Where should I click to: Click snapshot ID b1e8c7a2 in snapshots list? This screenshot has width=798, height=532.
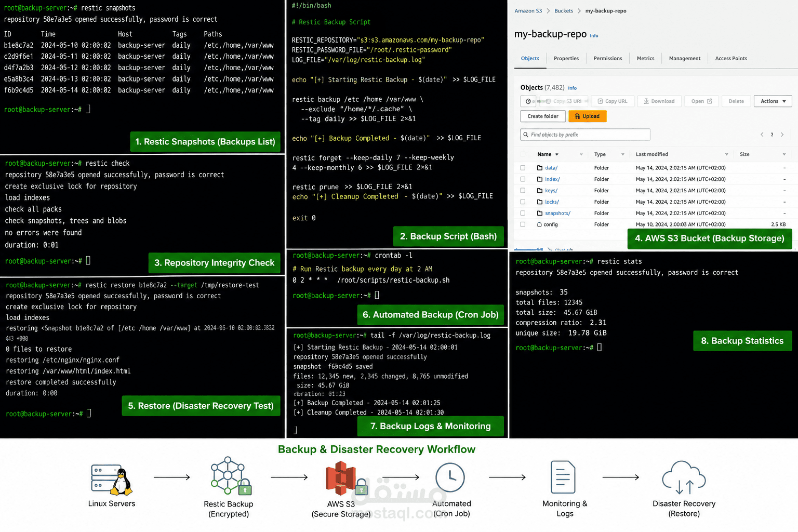[x=19, y=45]
